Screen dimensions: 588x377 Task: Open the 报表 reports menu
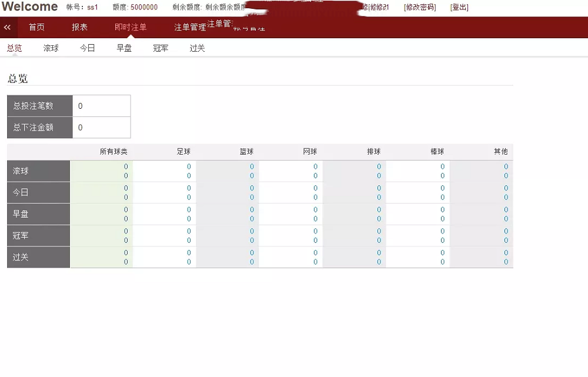(x=79, y=27)
